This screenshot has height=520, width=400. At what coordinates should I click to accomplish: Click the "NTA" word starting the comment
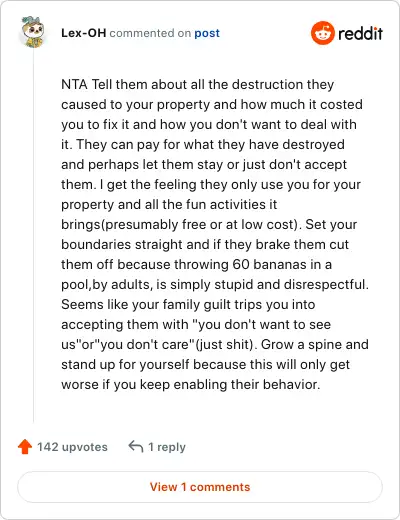(74, 84)
